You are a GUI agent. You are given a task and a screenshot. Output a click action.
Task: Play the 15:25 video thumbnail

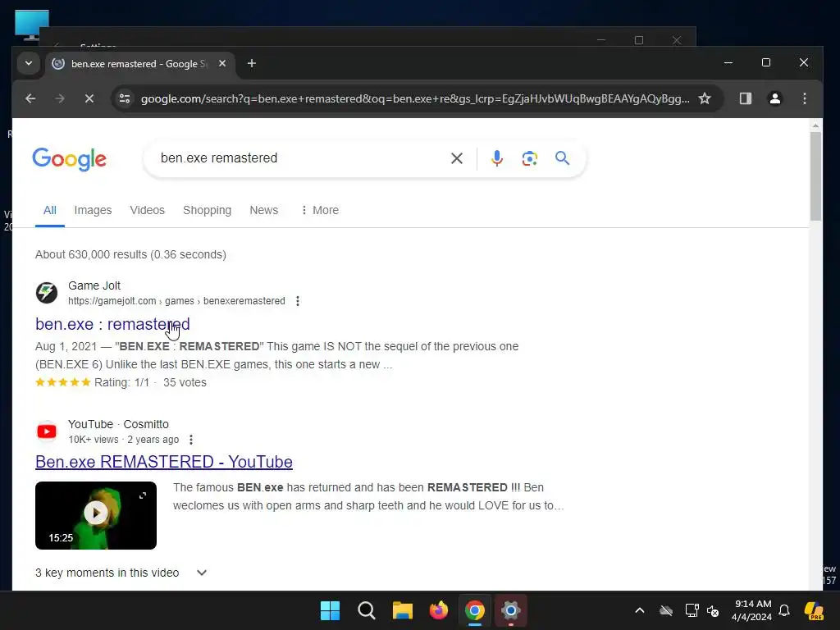[96, 515]
